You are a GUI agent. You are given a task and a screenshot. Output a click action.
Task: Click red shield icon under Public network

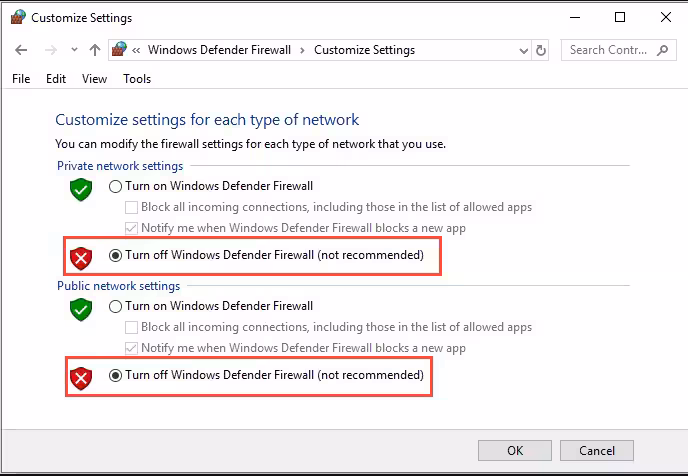click(81, 378)
